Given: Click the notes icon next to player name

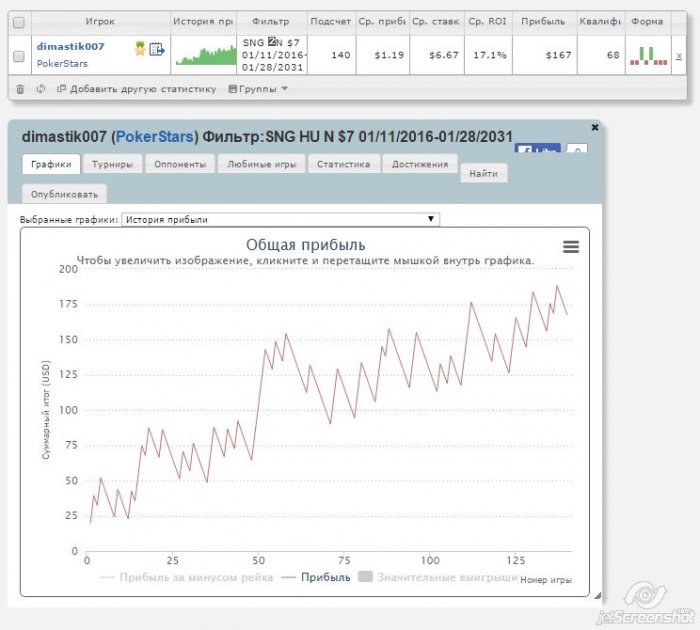Looking at the screenshot, I should [156, 48].
